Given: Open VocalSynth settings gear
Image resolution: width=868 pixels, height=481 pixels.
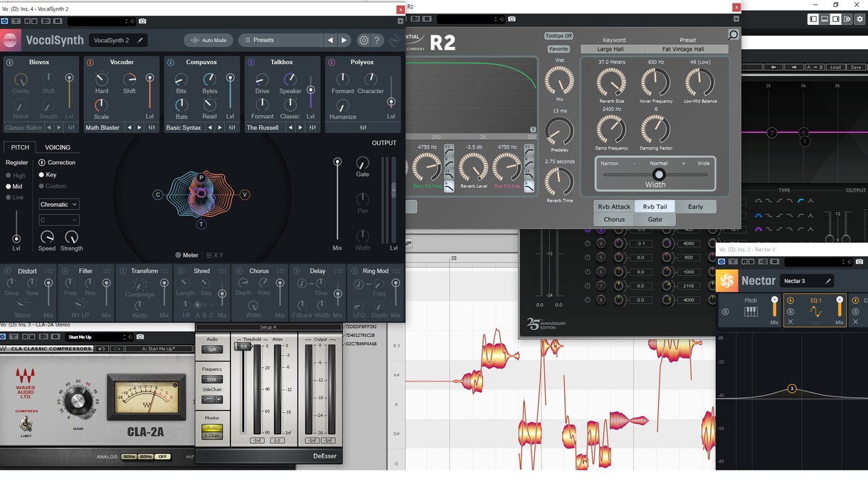Looking at the screenshot, I should (x=364, y=41).
